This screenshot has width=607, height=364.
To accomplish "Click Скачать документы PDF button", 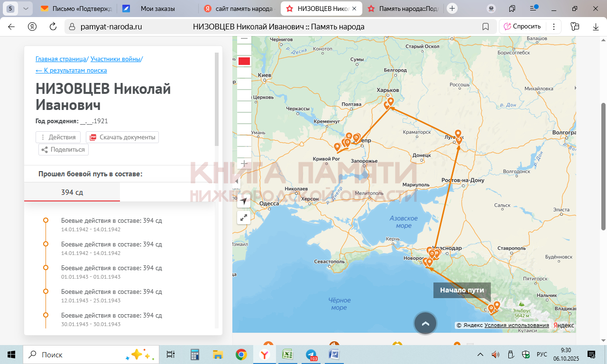I will coord(122,137).
